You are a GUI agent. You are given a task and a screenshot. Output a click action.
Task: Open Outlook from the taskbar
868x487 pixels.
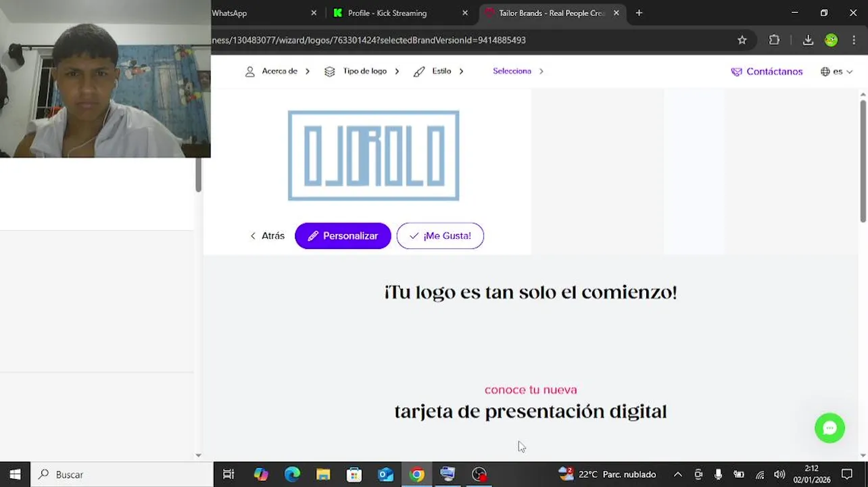pyautogui.click(x=385, y=474)
